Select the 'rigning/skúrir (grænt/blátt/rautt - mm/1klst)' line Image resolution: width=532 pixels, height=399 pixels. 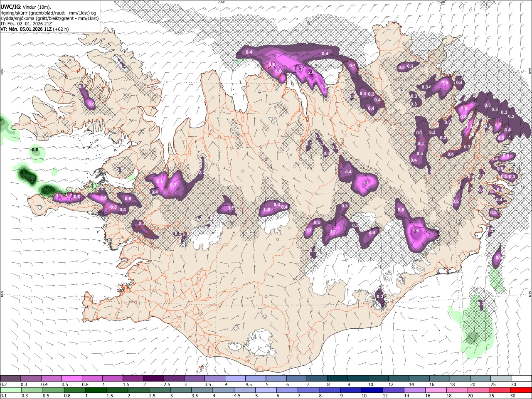48,13
